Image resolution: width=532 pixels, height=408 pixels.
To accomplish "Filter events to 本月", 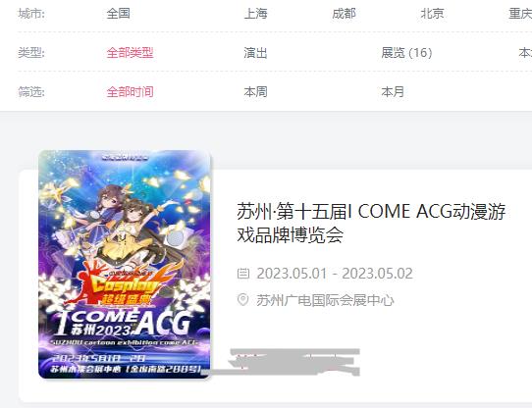I will [x=393, y=91].
